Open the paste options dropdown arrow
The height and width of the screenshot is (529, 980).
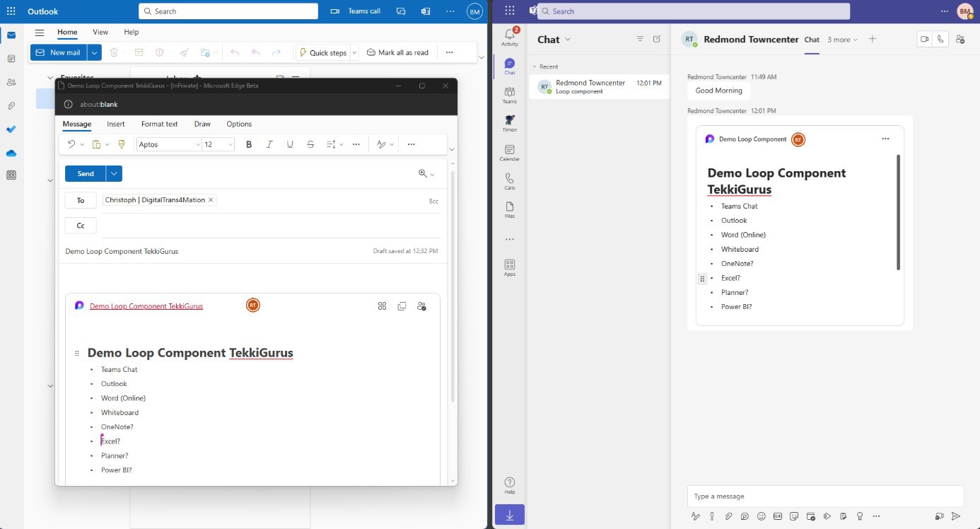tap(107, 144)
